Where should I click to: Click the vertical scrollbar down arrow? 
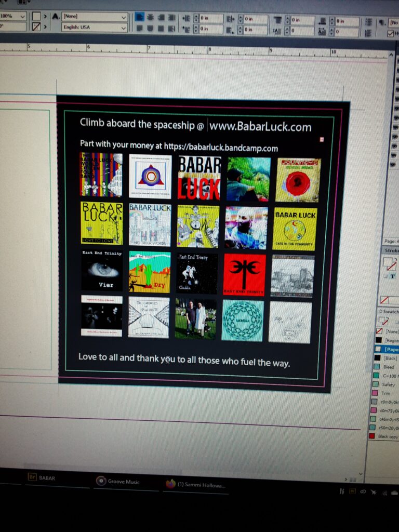point(361,474)
